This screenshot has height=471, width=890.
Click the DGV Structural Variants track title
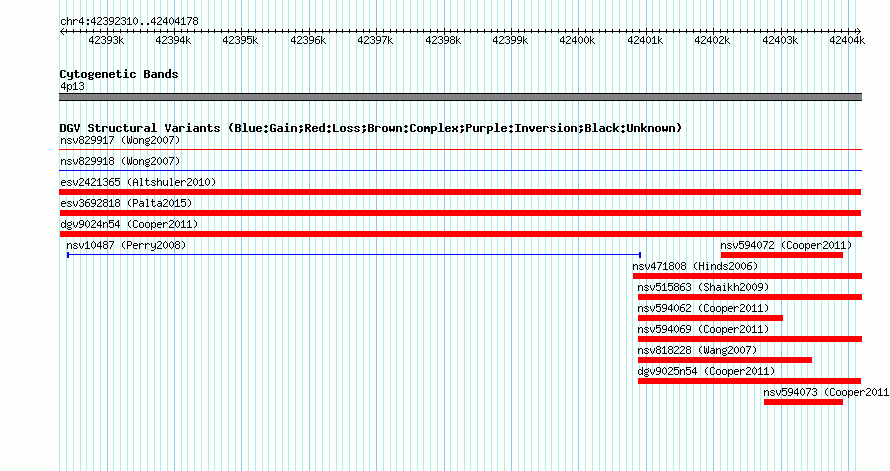pyautogui.click(x=370, y=128)
